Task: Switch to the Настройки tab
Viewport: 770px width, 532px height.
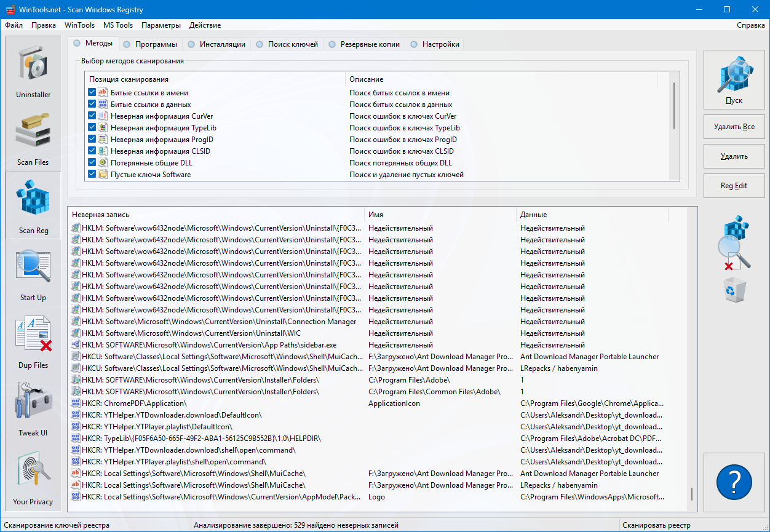Action: pyautogui.click(x=435, y=44)
